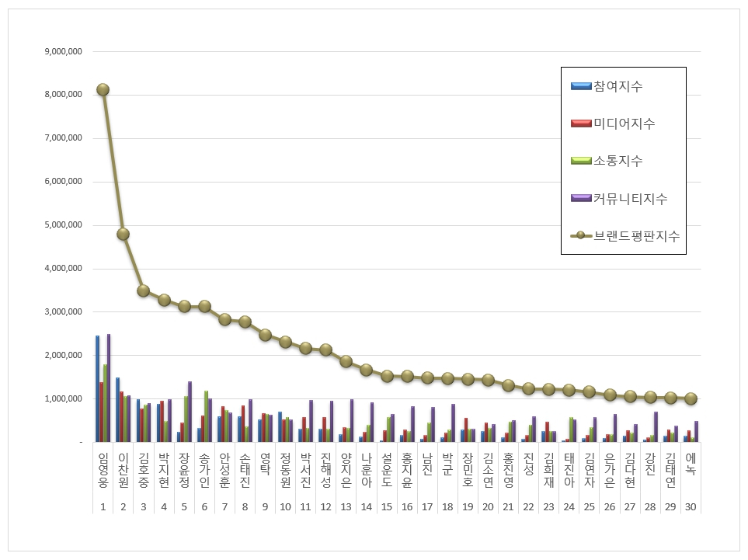Click the name 은가은 on the x-axis
Viewport: 748px width, 560px height.
point(610,471)
